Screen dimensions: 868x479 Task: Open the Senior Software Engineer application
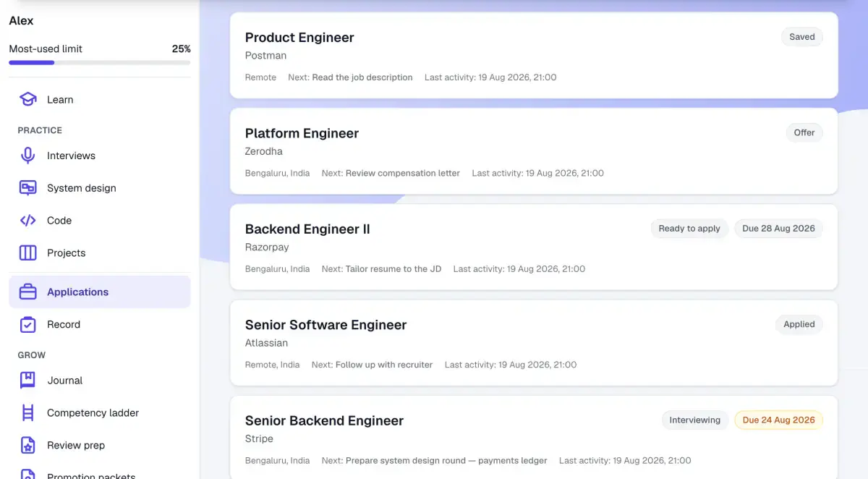534,343
